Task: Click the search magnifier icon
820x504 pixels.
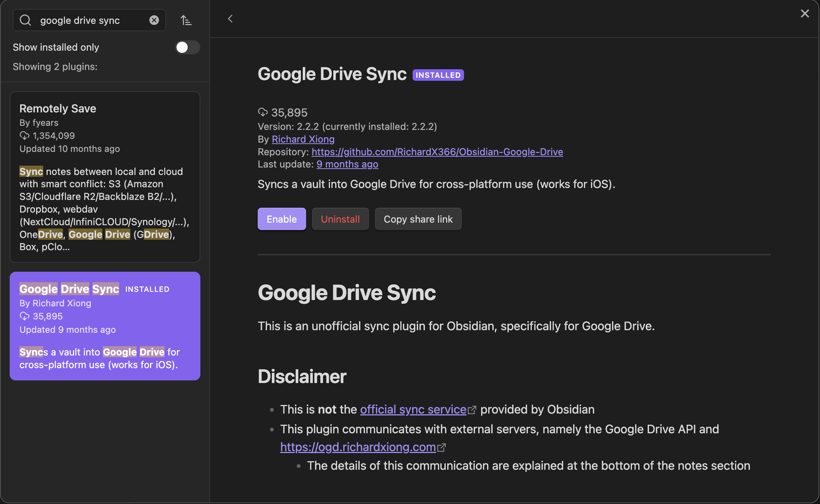Action: [x=25, y=20]
